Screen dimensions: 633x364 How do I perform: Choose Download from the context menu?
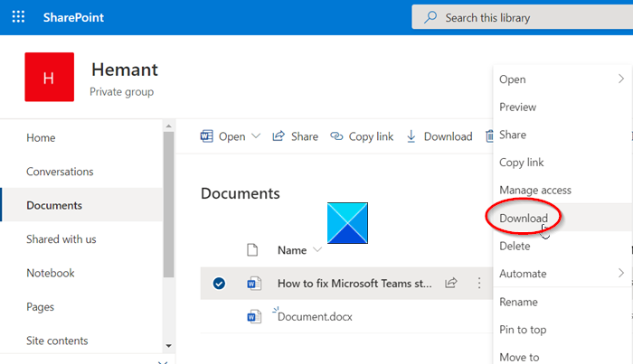click(524, 219)
